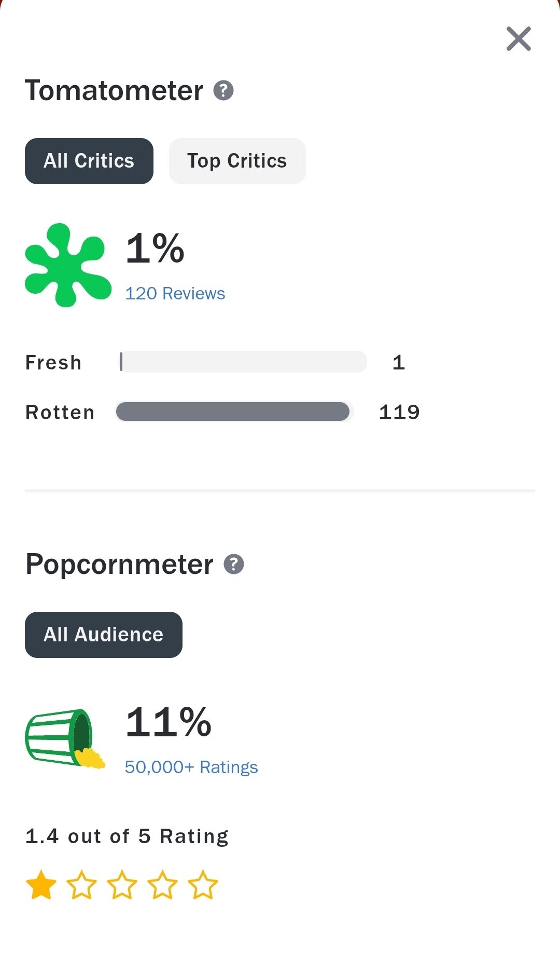
Task: Open the 50,000+ Ratings link
Action: [191, 767]
